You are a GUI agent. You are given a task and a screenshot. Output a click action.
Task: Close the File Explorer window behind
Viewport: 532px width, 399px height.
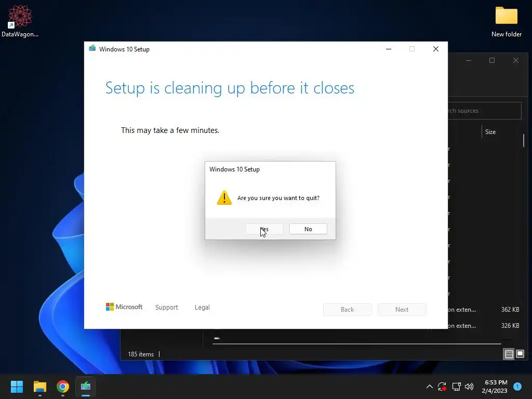(x=516, y=60)
